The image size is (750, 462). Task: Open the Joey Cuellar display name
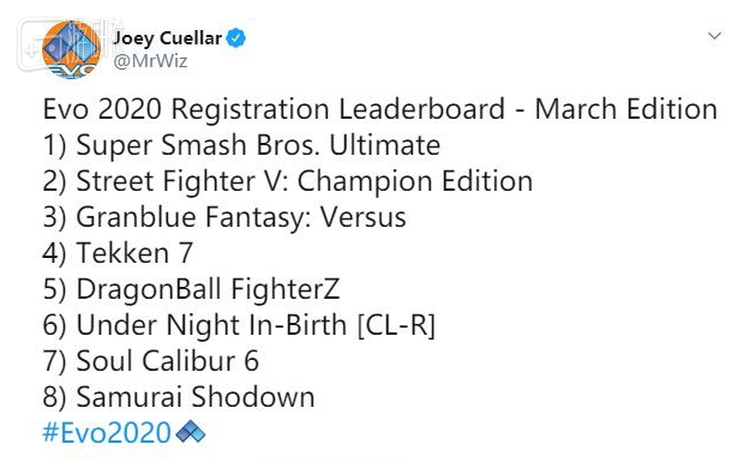point(167,38)
